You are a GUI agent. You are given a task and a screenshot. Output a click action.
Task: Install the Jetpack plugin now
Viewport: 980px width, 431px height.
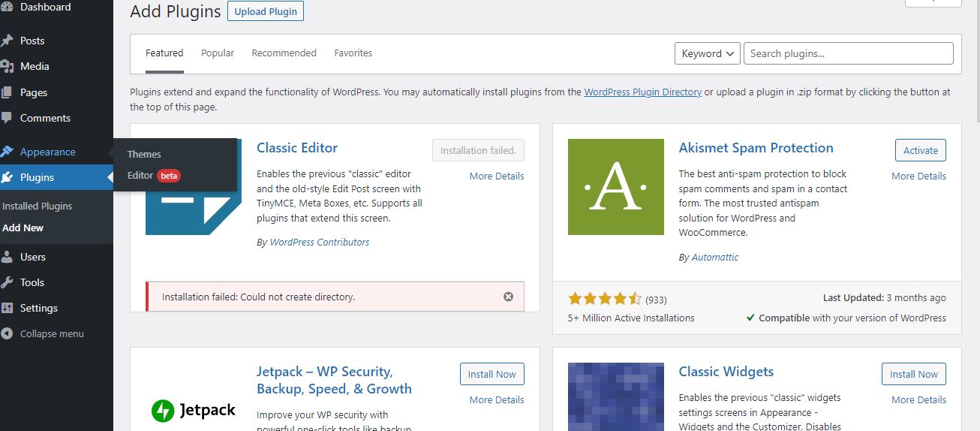pyautogui.click(x=492, y=374)
